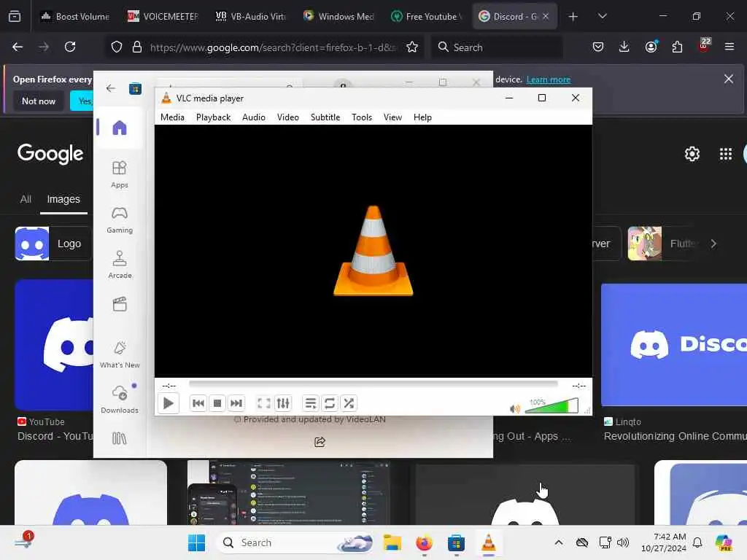Dismiss the Firefox notification bar
This screenshot has width=747, height=560.
click(729, 79)
